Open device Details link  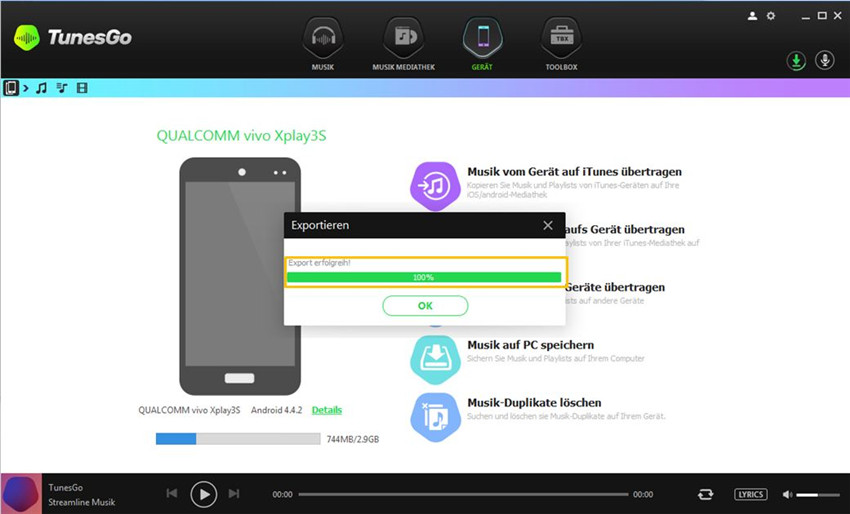pyautogui.click(x=327, y=410)
